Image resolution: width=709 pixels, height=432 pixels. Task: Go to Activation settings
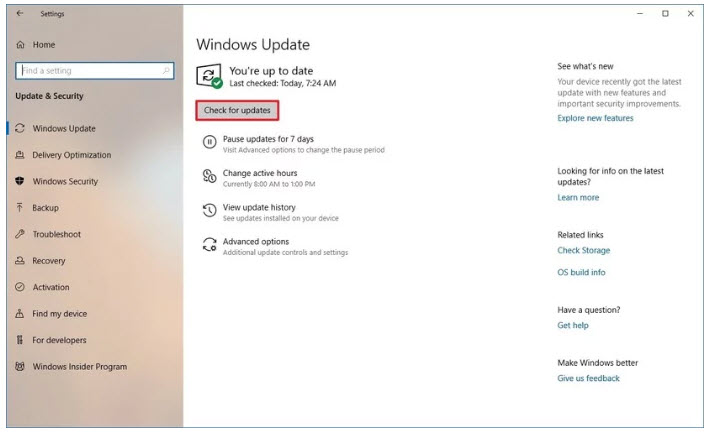(x=51, y=287)
